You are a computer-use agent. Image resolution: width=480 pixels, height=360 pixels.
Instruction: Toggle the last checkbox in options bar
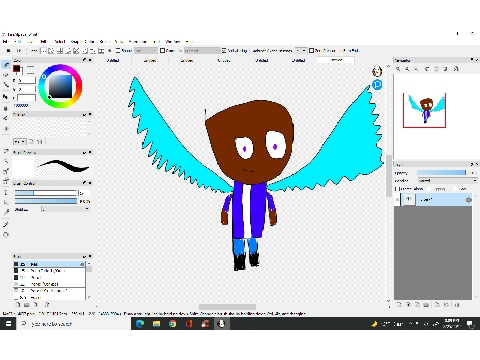coord(311,51)
